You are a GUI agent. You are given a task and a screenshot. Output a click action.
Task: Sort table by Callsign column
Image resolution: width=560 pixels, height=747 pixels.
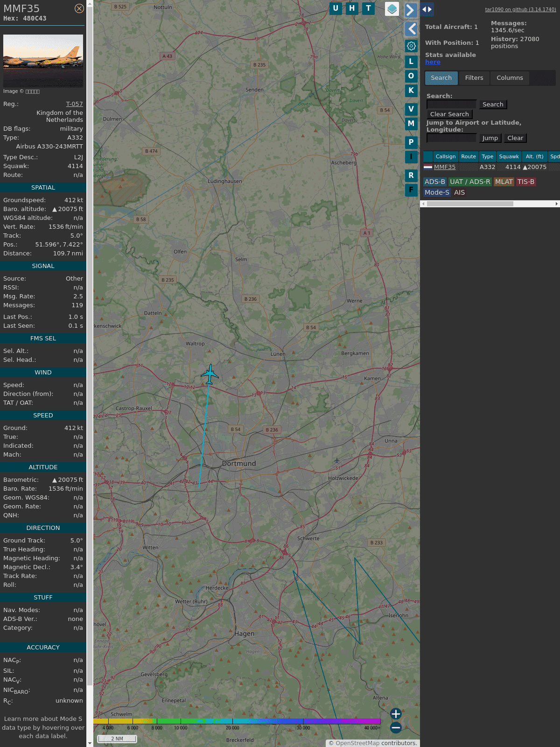(x=446, y=157)
